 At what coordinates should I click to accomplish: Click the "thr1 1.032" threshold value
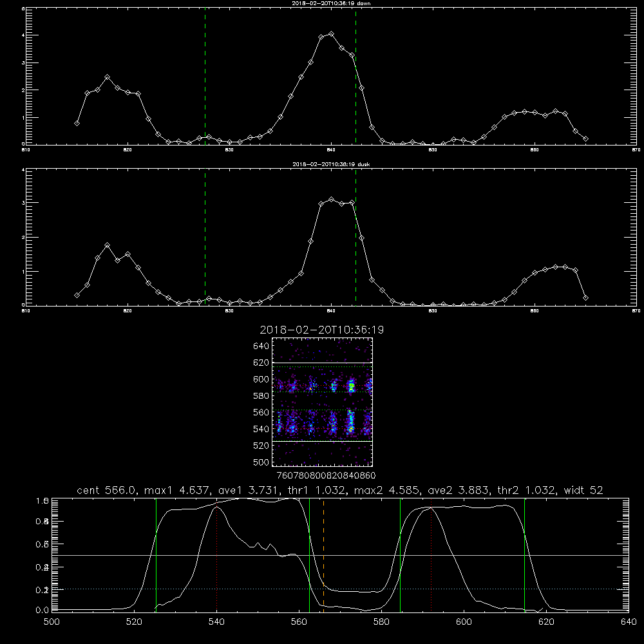[316, 490]
